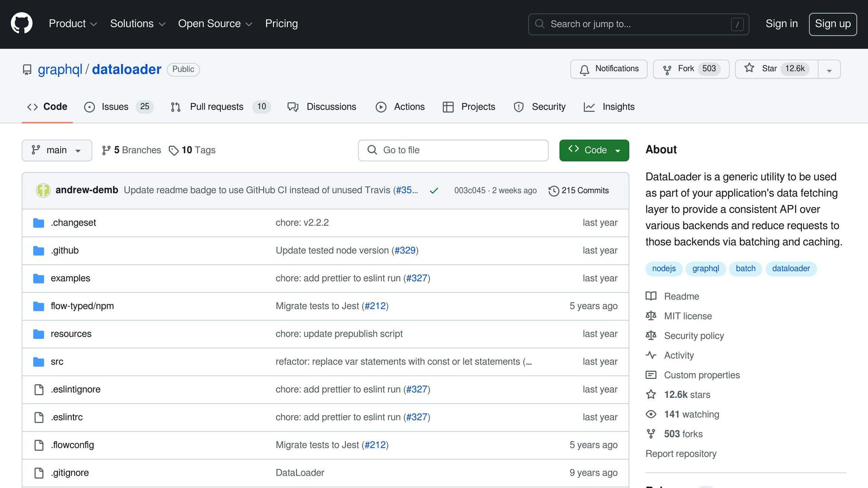Expand the Star lists dropdown arrow

coord(829,69)
